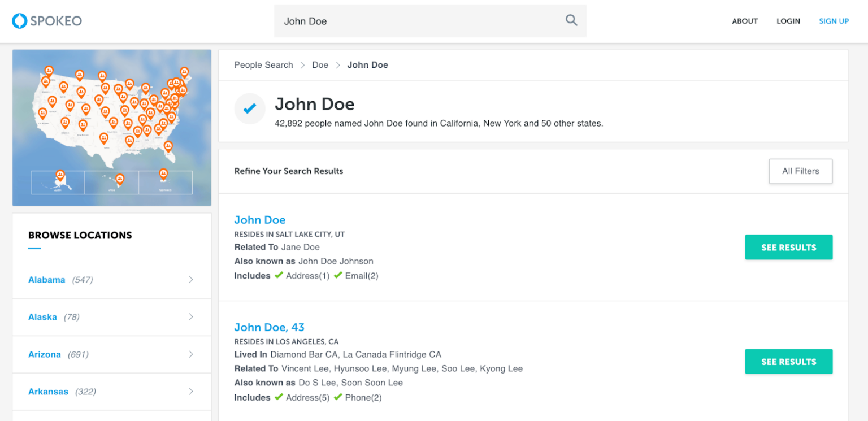This screenshot has width=868, height=421.
Task: Click the Puerto Rico inset map box
Action: click(166, 183)
